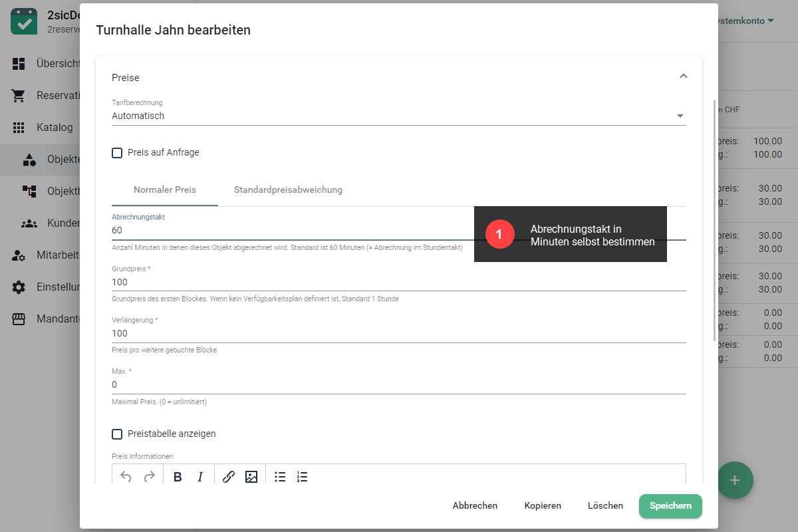Click the undo icon in editor toolbar
This screenshot has width=798, height=532.
pos(126,477)
